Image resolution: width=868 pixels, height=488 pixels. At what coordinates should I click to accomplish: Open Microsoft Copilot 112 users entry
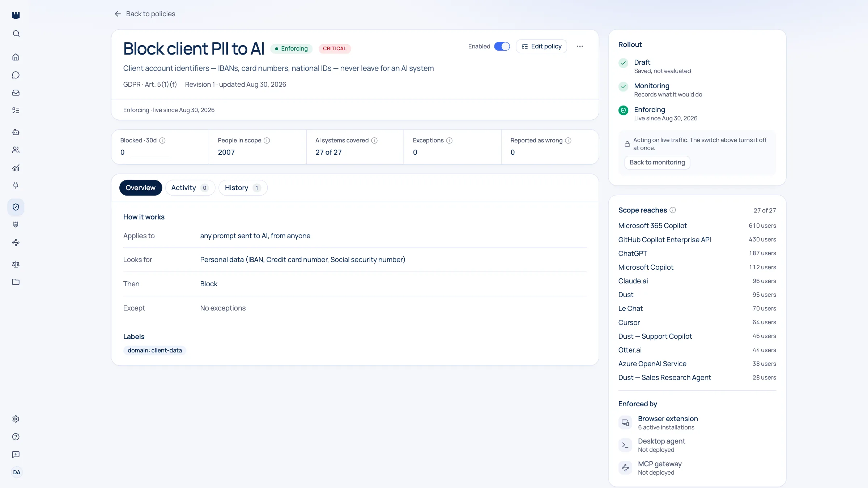697,267
